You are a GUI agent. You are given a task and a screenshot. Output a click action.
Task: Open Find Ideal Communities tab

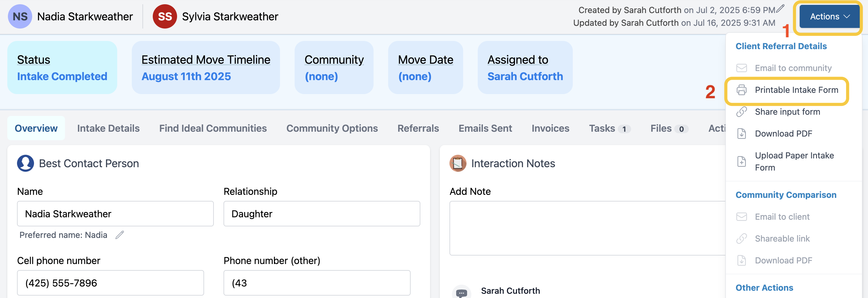pos(213,128)
